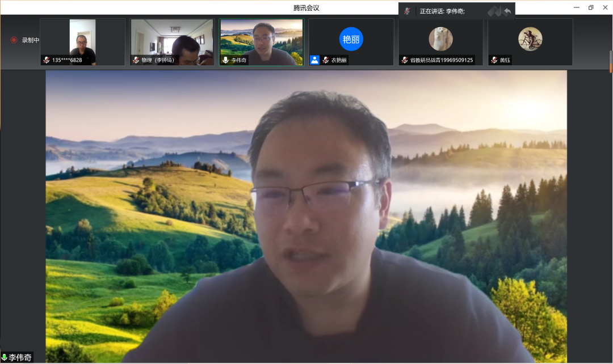Screen dimensions: 613x364
Task: Click the 录制中 recording label
Action: [31, 40]
